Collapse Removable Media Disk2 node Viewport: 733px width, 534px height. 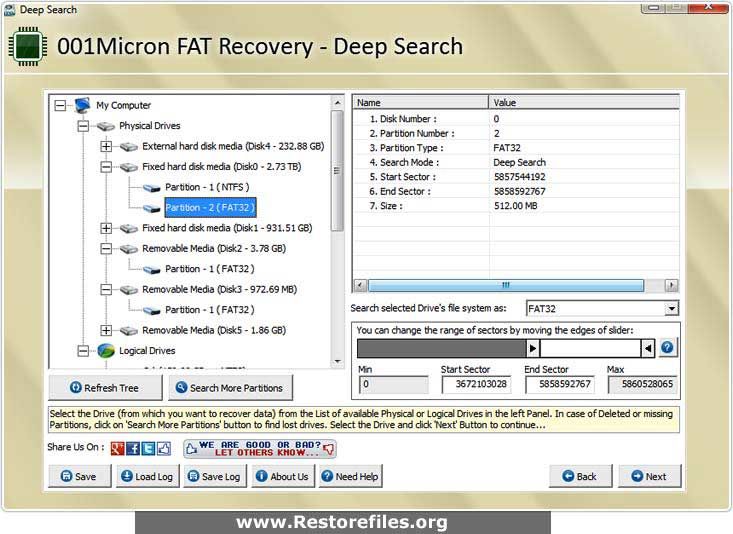point(106,249)
